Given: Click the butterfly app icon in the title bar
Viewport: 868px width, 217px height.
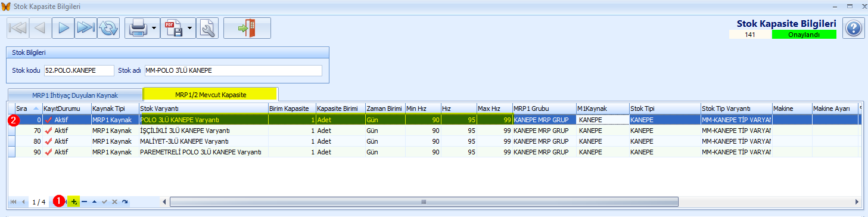Looking at the screenshot, I should point(7,7).
